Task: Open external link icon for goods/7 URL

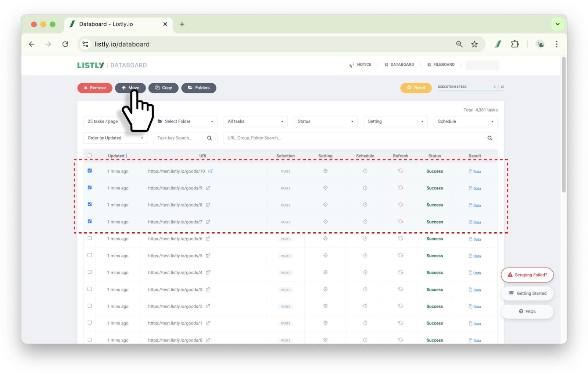Action: (x=208, y=222)
